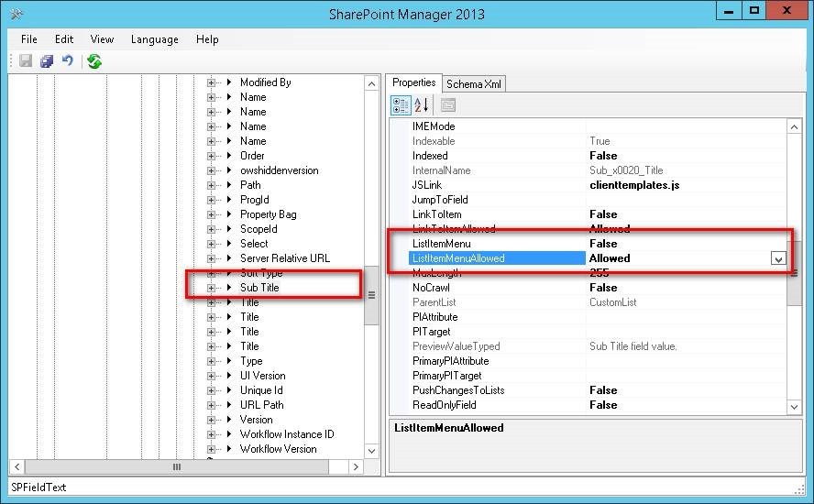Click the Save toolbar icon
Image resolution: width=814 pixels, height=504 pixels.
point(26,61)
